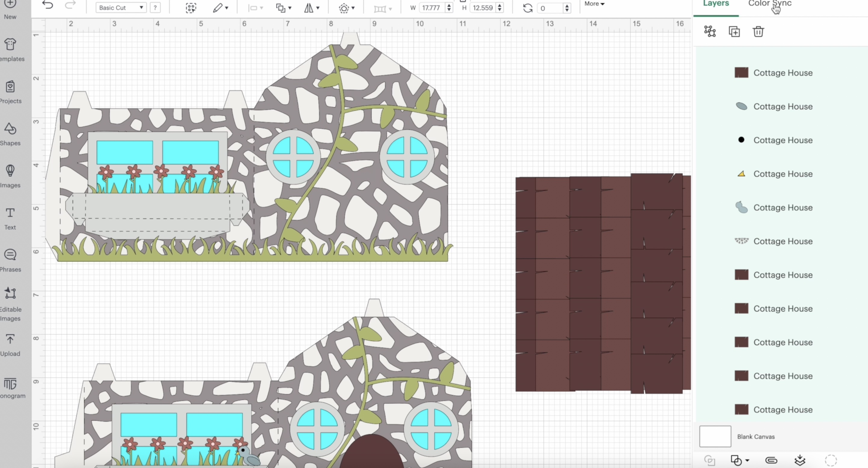
Task: Open the Images panel
Action: (10, 175)
